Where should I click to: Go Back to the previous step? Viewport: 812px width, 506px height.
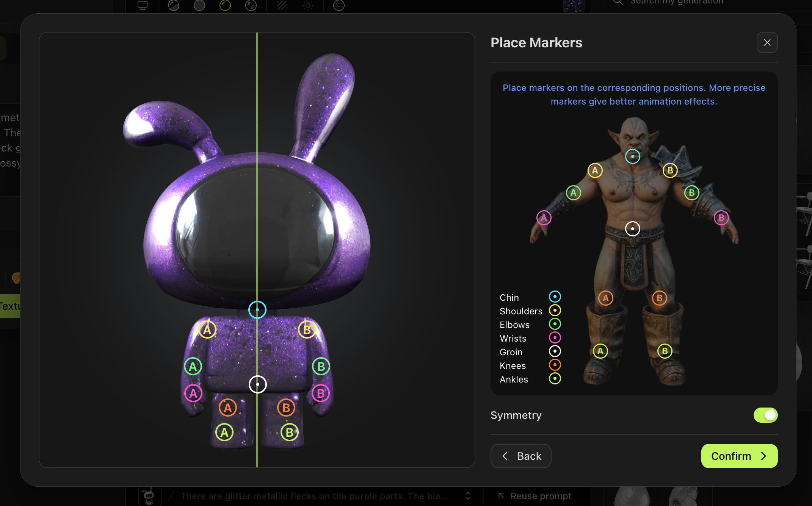pyautogui.click(x=521, y=456)
